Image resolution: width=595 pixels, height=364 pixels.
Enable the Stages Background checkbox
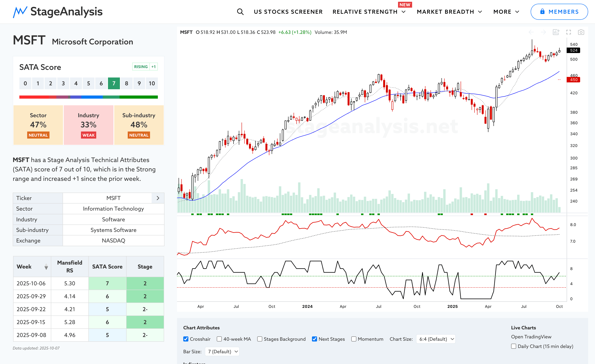point(260,339)
